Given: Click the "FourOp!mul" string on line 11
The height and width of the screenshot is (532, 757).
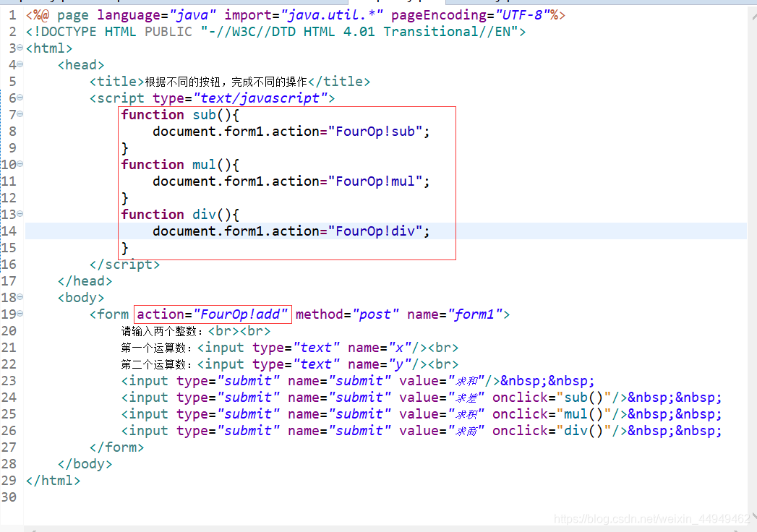Looking at the screenshot, I should coord(375,181).
